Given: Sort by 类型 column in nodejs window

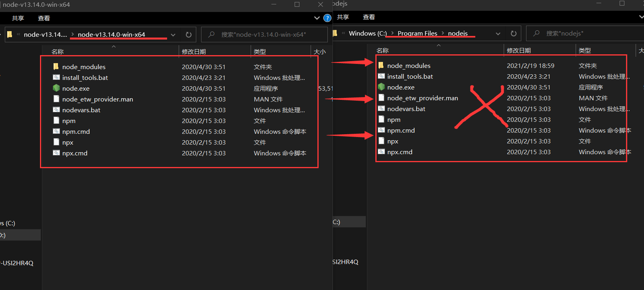Looking at the screenshot, I should 585,50.
